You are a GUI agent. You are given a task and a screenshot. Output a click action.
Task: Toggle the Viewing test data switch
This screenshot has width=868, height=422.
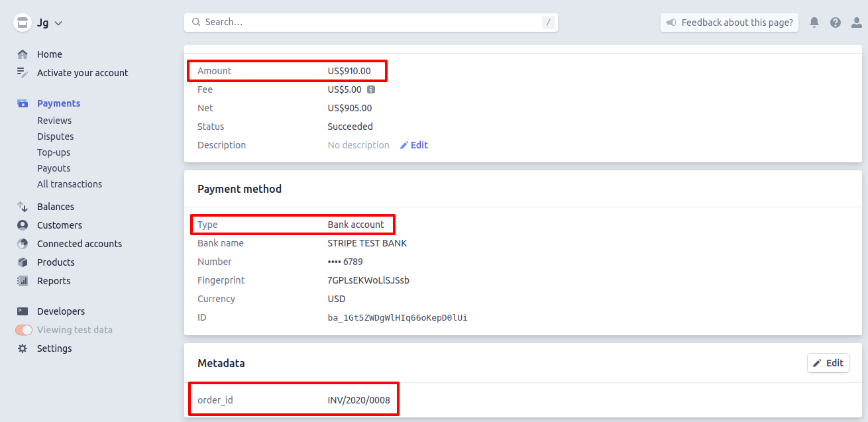(x=24, y=330)
